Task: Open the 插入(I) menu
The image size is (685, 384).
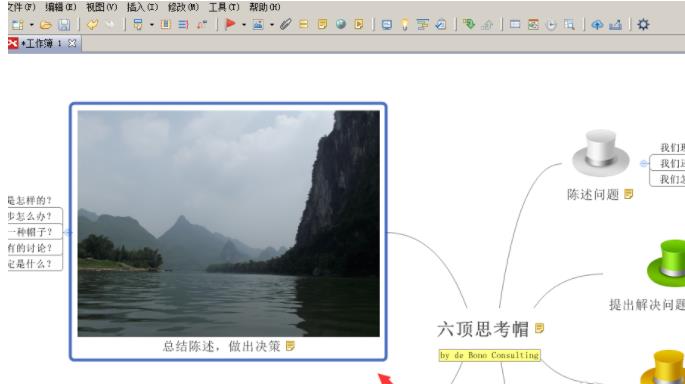Action: coord(142,7)
